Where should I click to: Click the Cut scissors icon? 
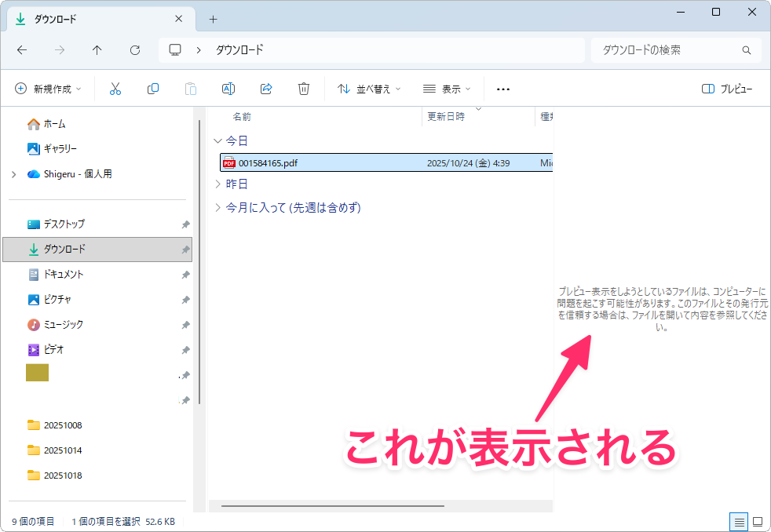[x=115, y=89]
